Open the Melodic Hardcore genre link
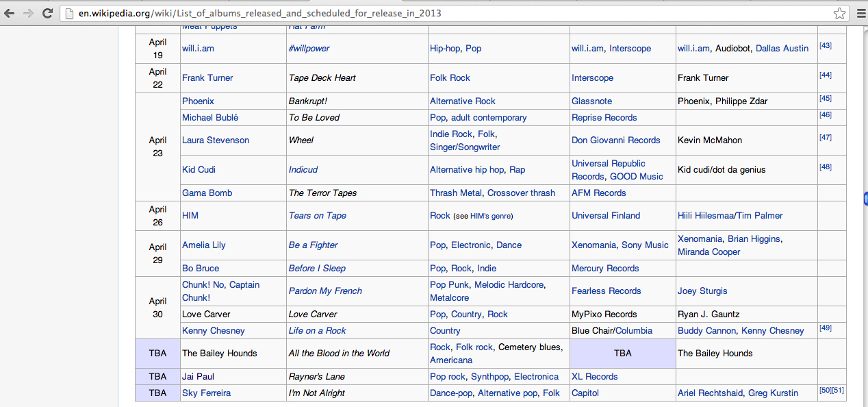This screenshot has height=407, width=868. point(511,285)
